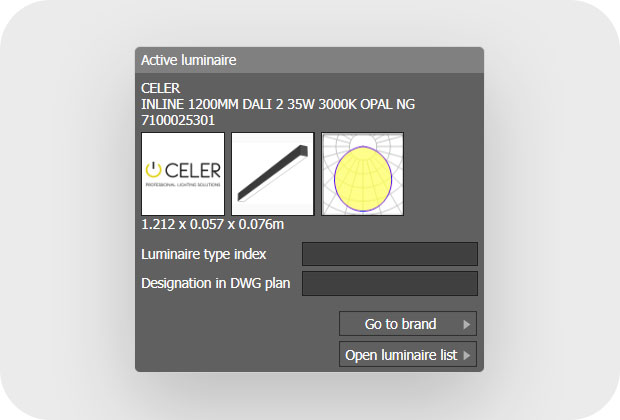Expand the Open luminaire list arrow

467,355
